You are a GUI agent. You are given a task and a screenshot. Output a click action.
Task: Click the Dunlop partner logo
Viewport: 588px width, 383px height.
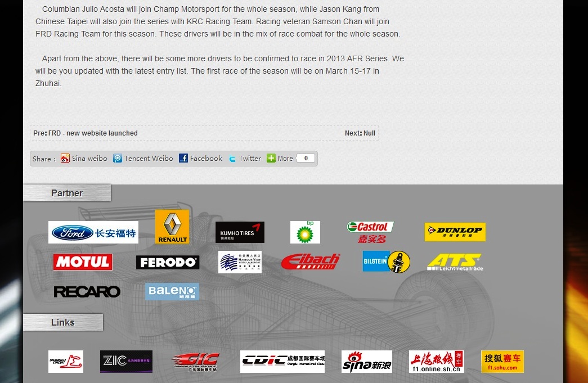(x=455, y=232)
